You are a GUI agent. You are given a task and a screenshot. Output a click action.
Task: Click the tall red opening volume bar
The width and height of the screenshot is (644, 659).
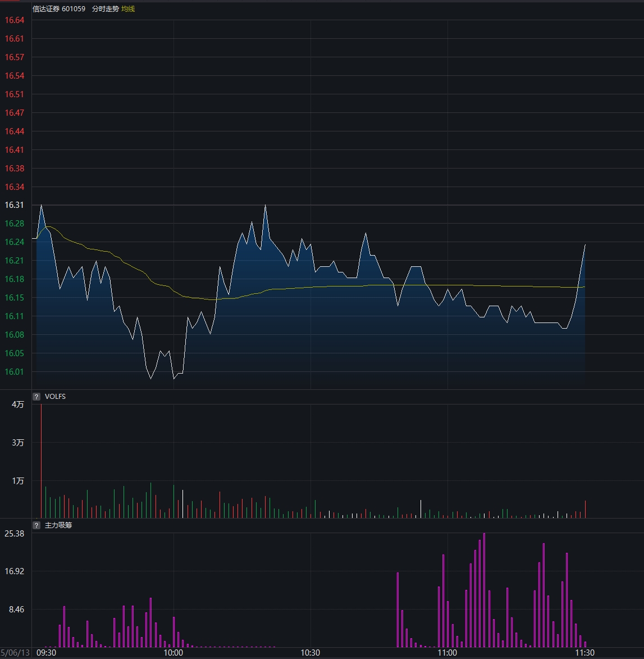click(41, 461)
